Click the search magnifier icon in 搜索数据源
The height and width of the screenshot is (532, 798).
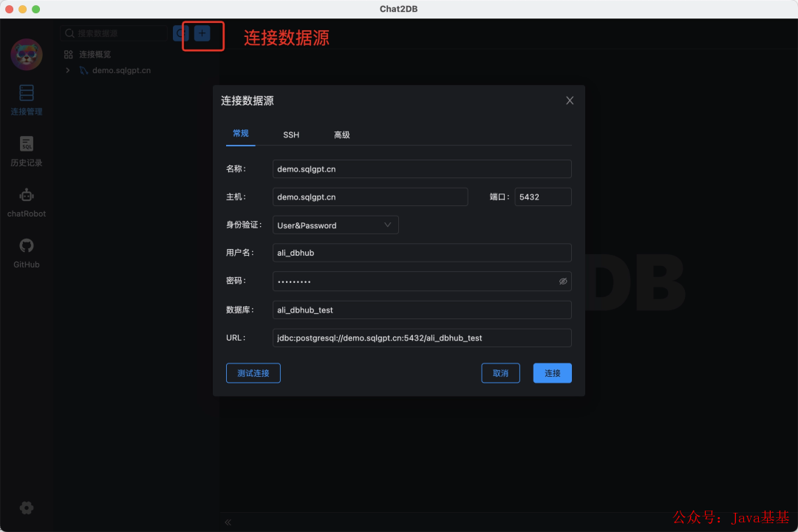coord(69,33)
